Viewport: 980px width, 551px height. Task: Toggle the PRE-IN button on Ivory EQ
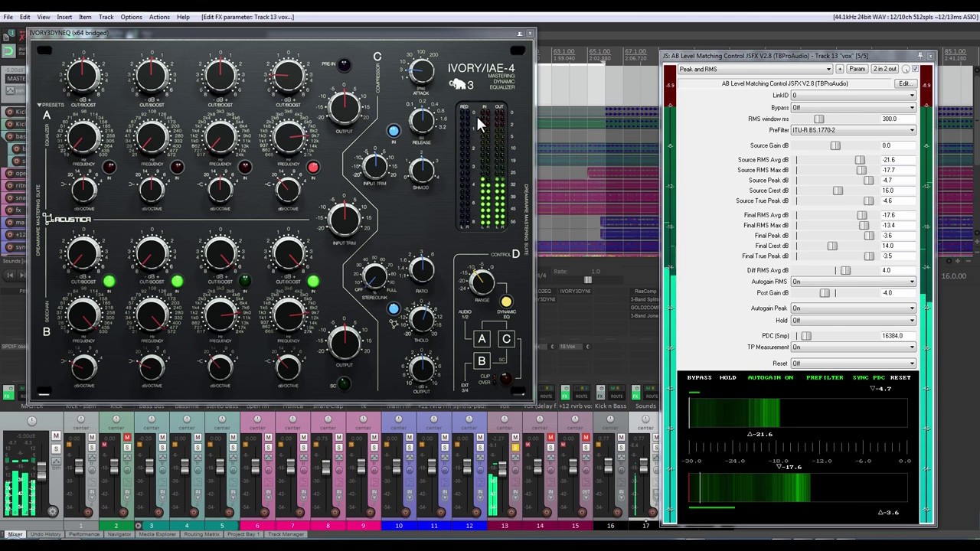click(345, 65)
